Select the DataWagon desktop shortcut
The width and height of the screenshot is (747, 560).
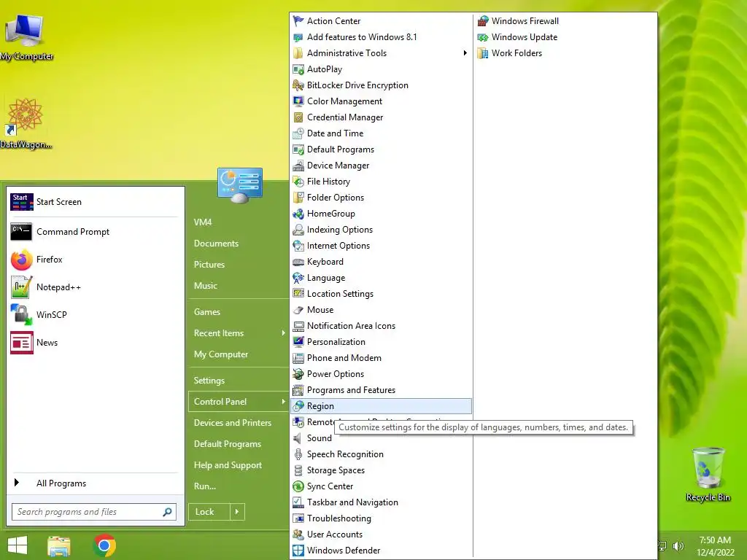coord(26,123)
